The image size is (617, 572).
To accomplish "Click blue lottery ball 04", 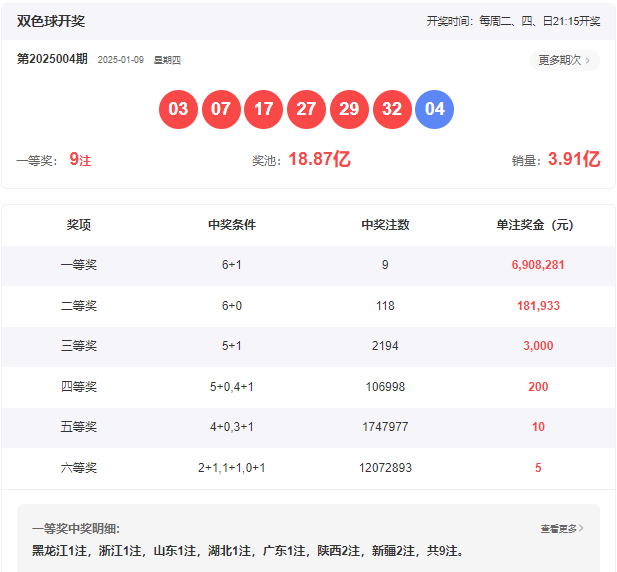I will 434,109.
